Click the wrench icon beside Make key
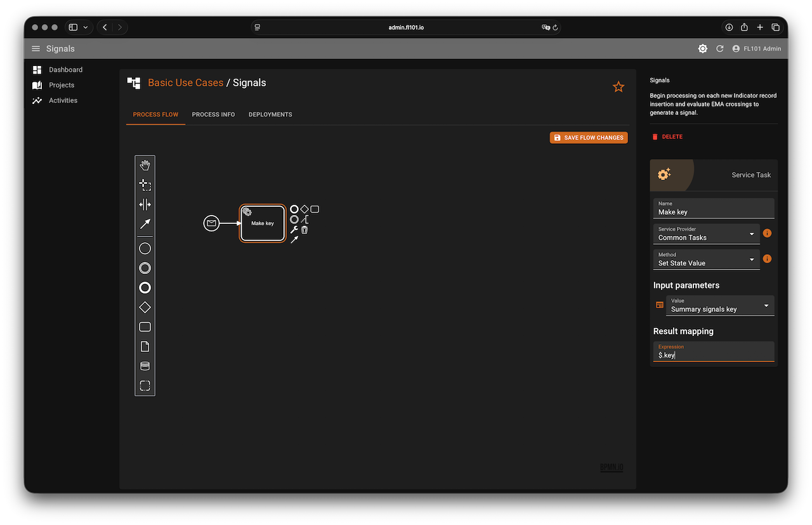This screenshot has height=525, width=812. [294, 230]
